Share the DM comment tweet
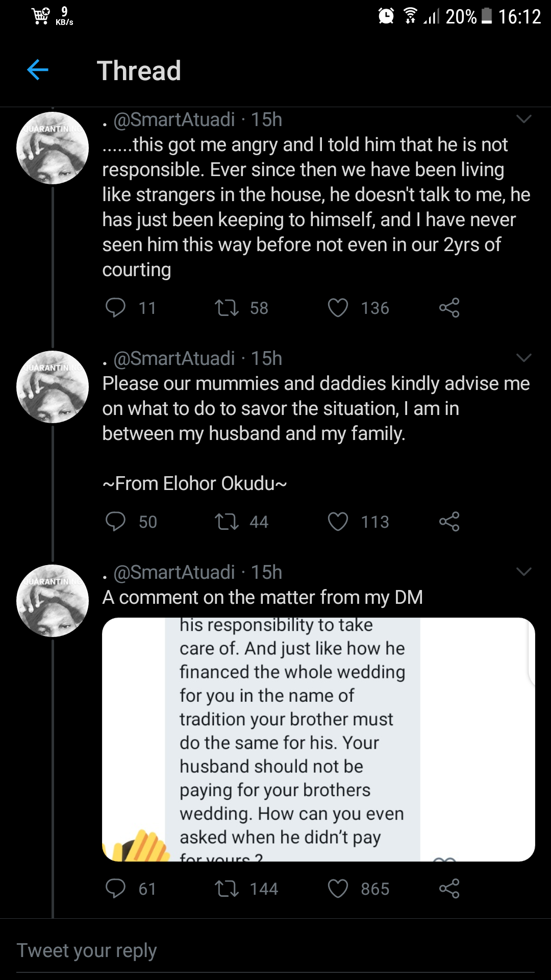Image resolution: width=551 pixels, height=980 pixels. [x=449, y=889]
